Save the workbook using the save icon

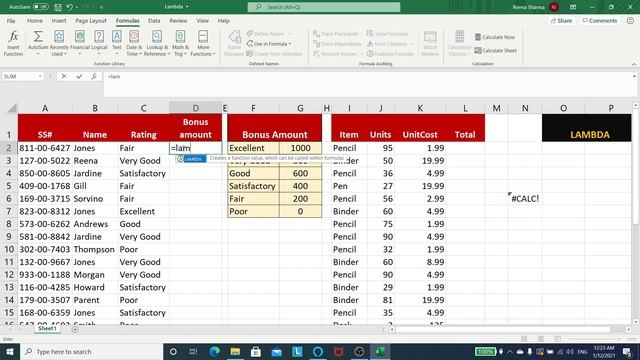click(58, 7)
